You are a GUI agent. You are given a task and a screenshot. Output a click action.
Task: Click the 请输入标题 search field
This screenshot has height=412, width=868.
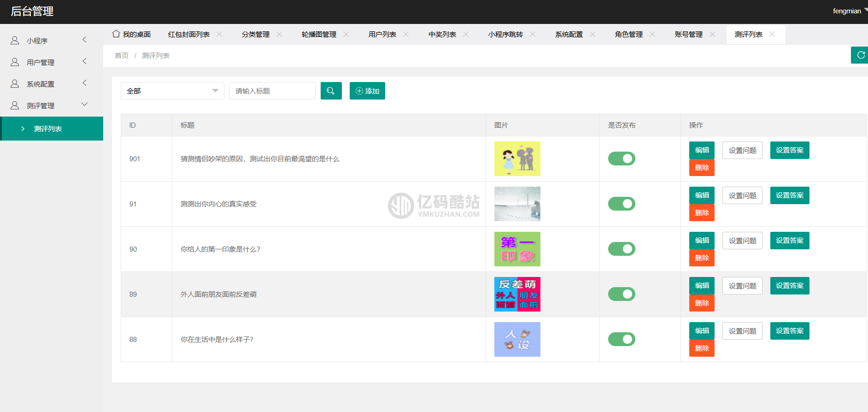[x=272, y=91]
